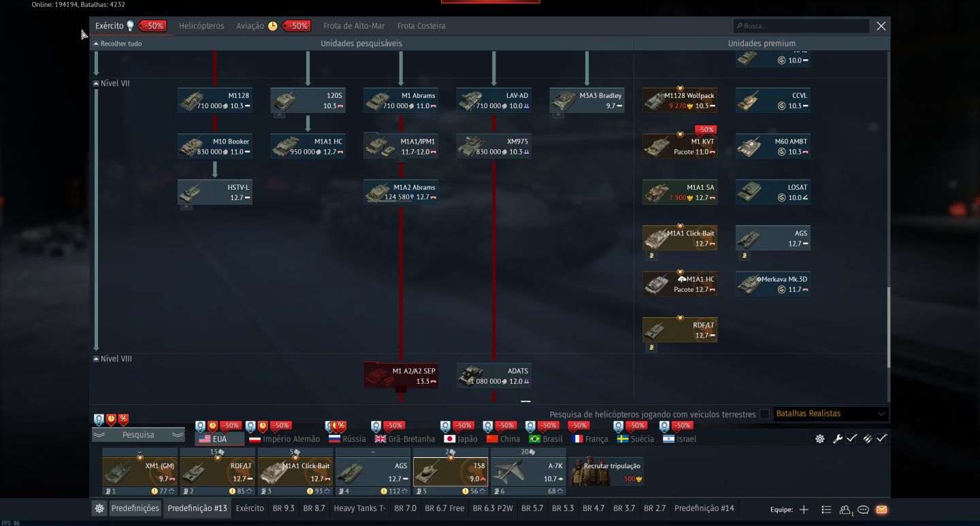This screenshot has width=980, height=526.
Task: Expand the Pesquisa panel toggle
Action: (139, 435)
